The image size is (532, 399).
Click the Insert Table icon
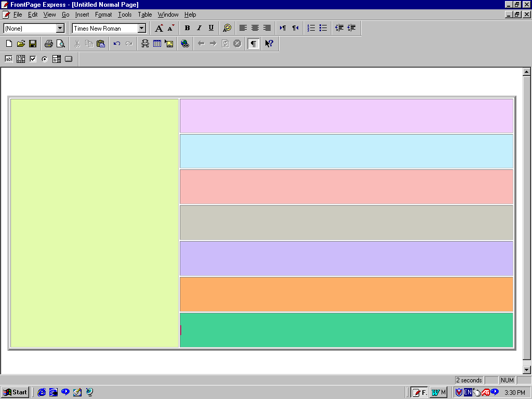pos(157,44)
